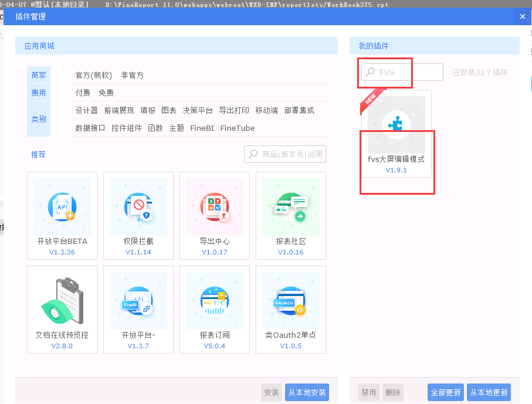
Task: Click version V1.0.16 under 报表社区
Action: (291, 252)
